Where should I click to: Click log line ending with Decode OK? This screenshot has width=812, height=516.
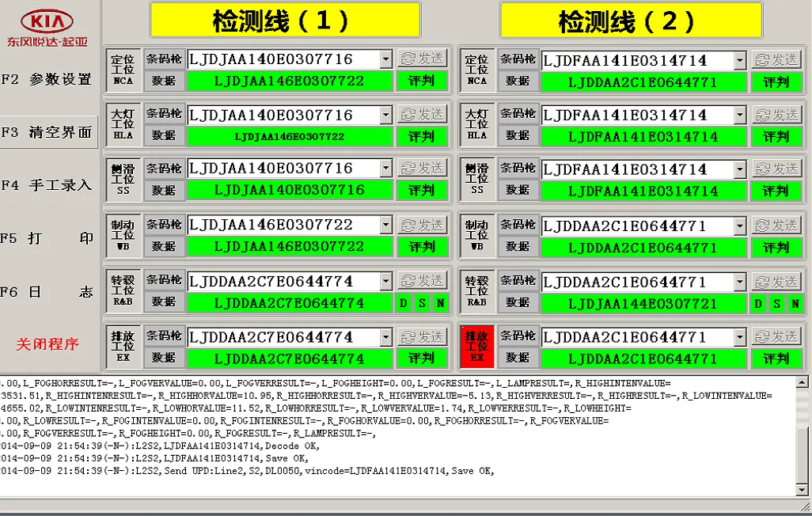[160, 446]
